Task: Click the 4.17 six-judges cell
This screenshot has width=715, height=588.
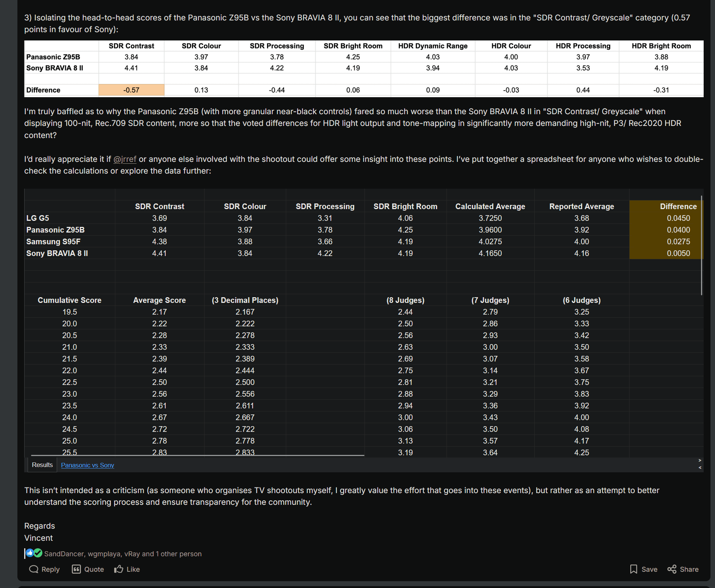Action: 582,441
